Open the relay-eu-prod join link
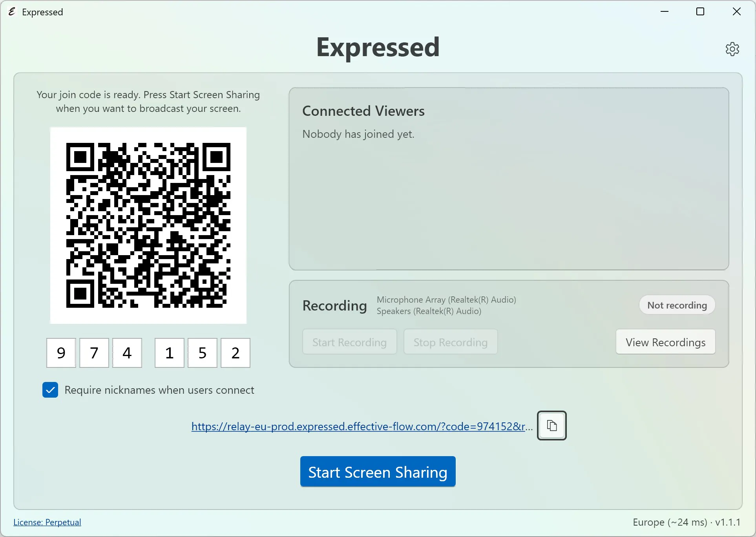The height and width of the screenshot is (537, 756). tap(362, 426)
